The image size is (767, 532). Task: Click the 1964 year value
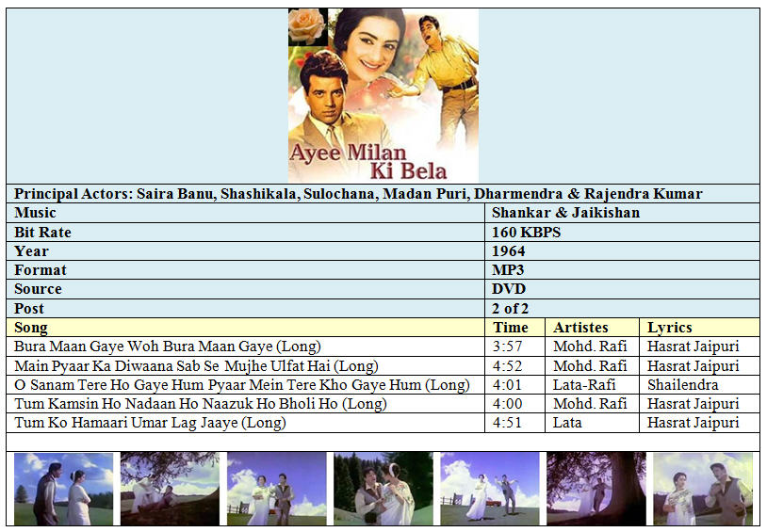coord(508,250)
